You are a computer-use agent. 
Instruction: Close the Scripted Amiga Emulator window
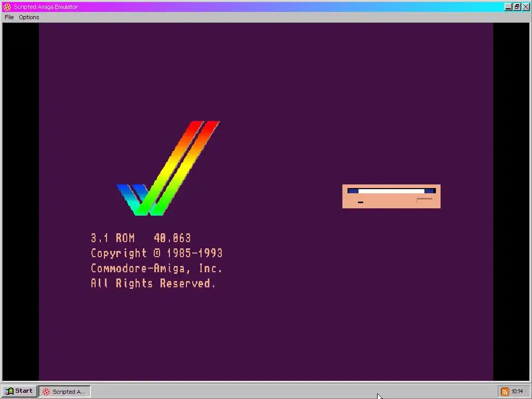point(526,7)
